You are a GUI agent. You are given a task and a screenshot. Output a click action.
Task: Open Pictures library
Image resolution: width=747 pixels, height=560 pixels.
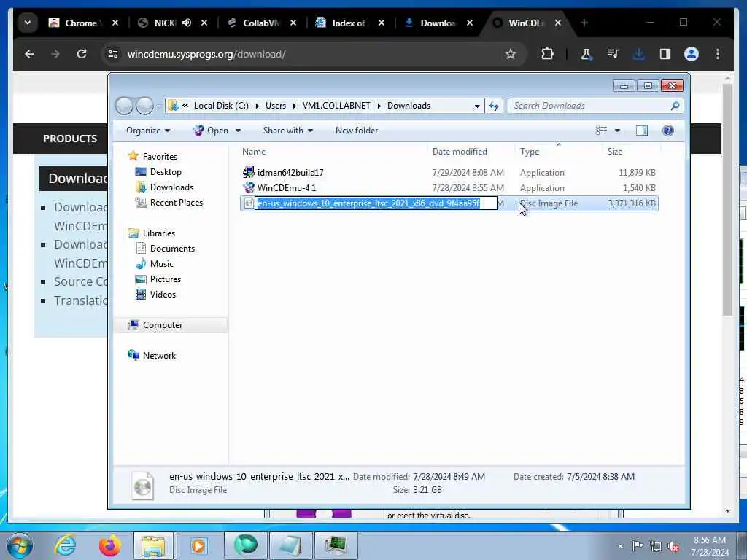(x=166, y=279)
